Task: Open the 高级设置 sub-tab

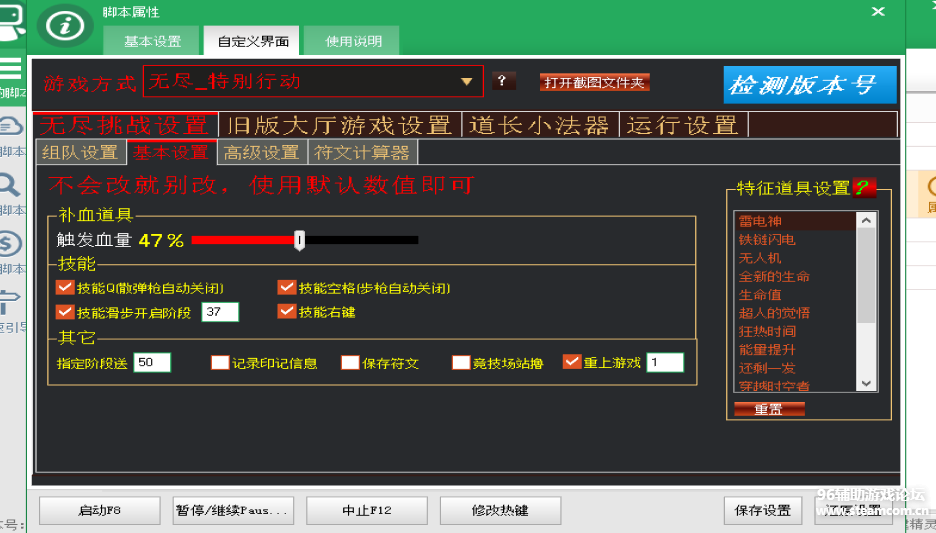Action: [262, 153]
